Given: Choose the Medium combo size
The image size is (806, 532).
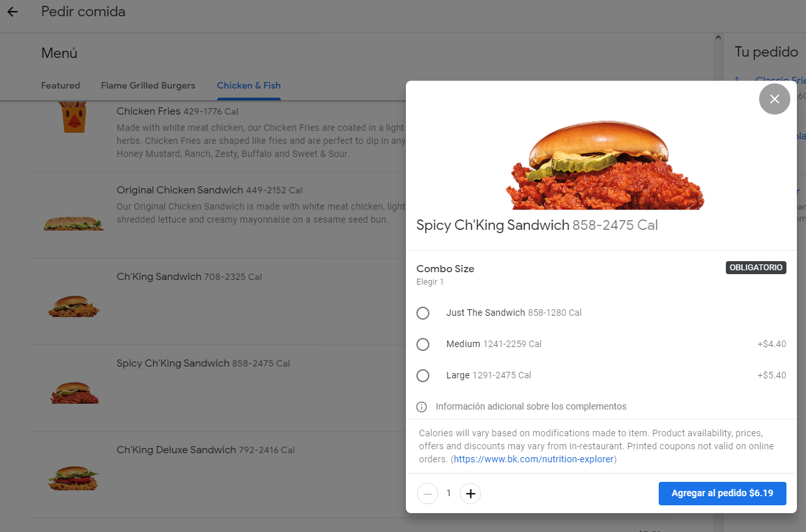Looking at the screenshot, I should (423, 344).
